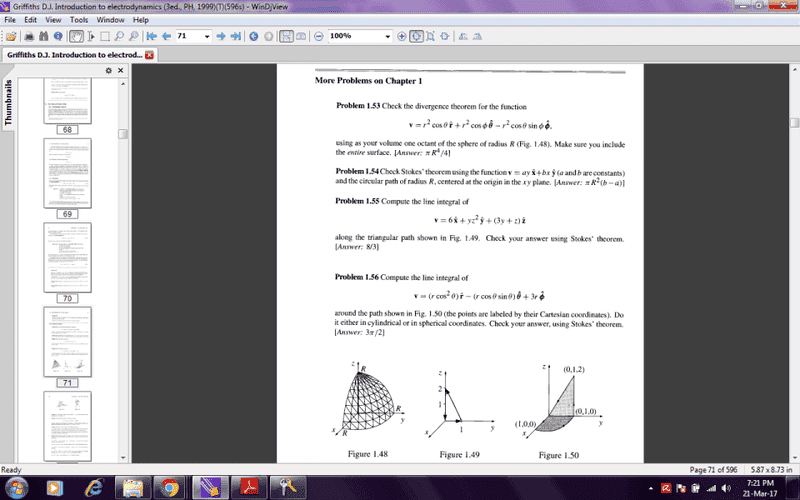Image resolution: width=800 pixels, height=500 pixels.
Task: Select the magnifying glass tool
Action: click(119, 36)
